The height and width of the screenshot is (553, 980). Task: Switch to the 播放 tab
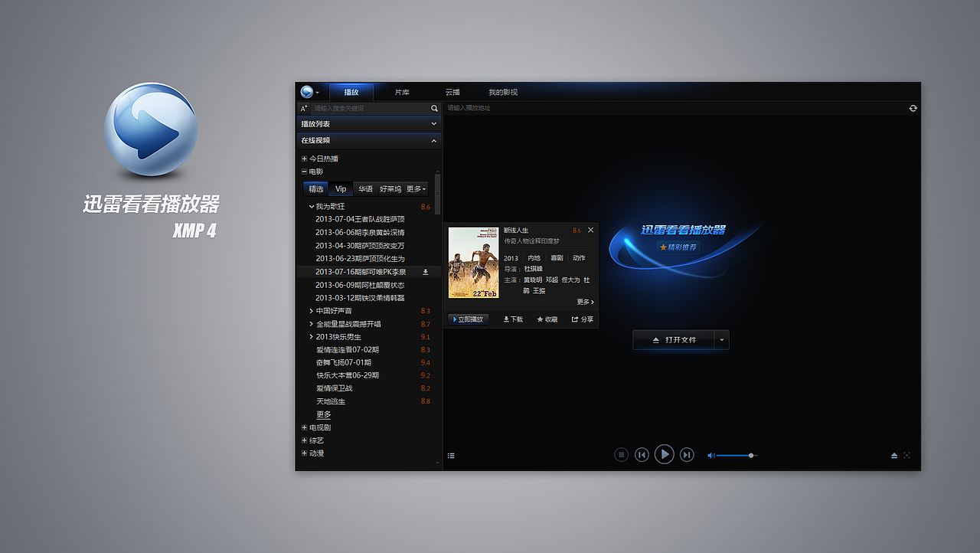[351, 92]
